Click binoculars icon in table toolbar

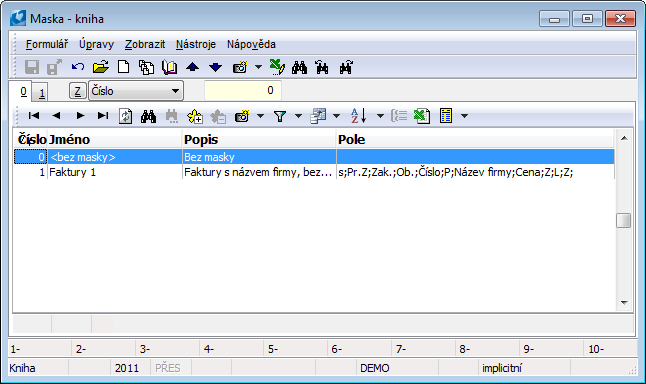point(148,116)
